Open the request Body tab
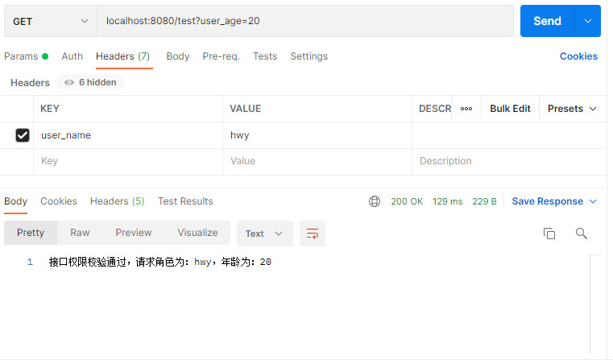Viewport: 613px width, 364px height. pos(178,56)
